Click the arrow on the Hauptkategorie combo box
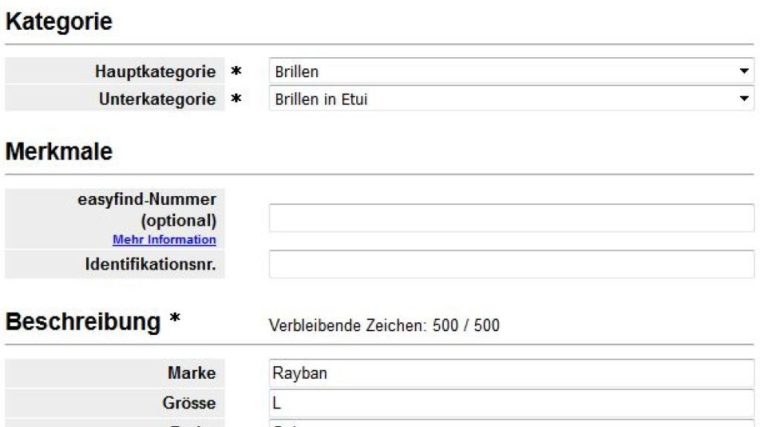Screen dimensions: 760x427 (744, 72)
